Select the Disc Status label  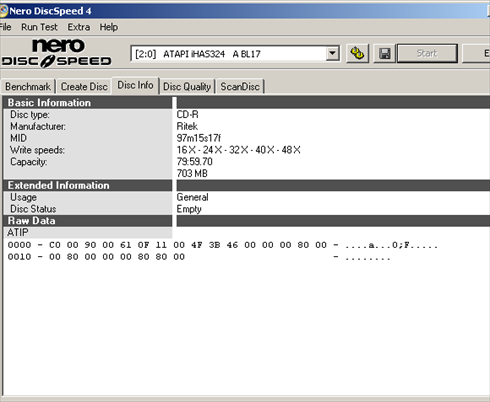point(33,209)
